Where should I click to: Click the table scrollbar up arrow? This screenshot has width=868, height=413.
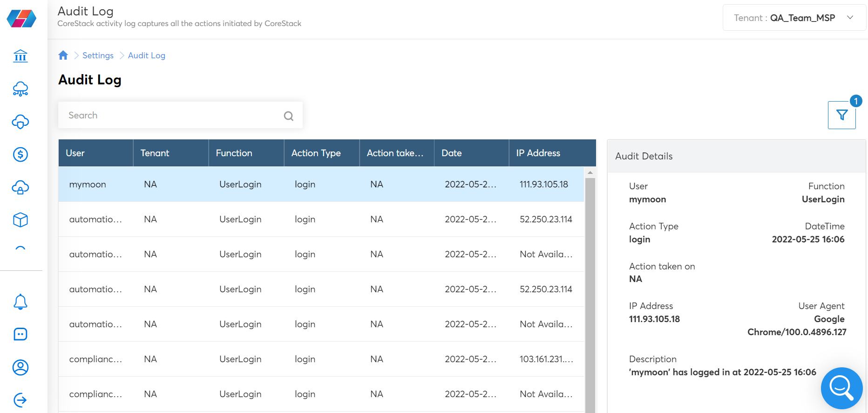point(590,172)
